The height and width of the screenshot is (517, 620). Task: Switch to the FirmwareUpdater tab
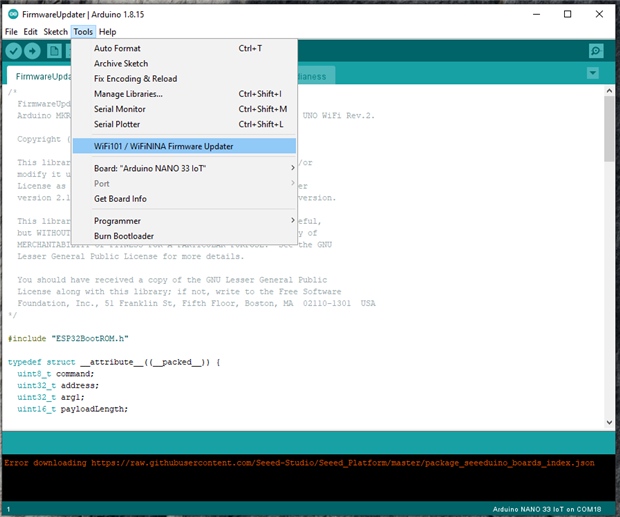point(40,76)
